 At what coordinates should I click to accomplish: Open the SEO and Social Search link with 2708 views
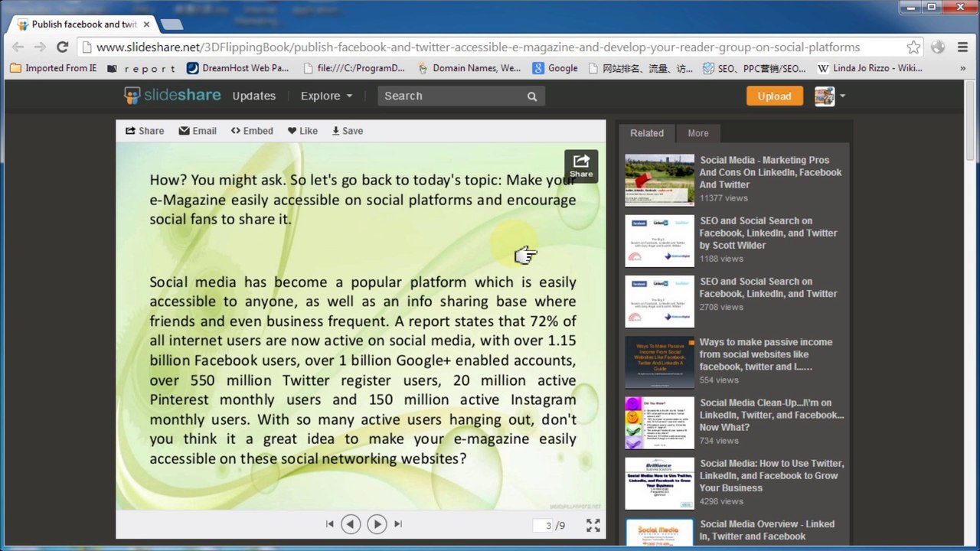coord(769,288)
